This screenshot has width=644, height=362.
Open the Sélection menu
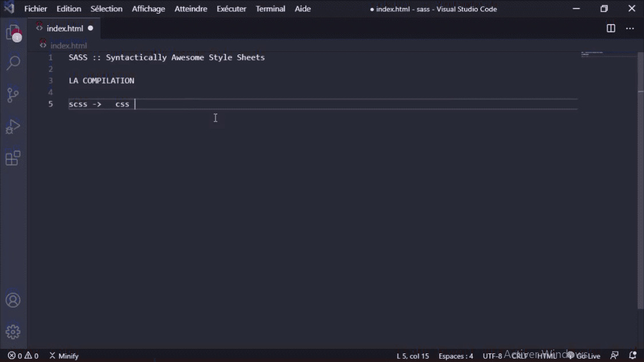tap(107, 9)
